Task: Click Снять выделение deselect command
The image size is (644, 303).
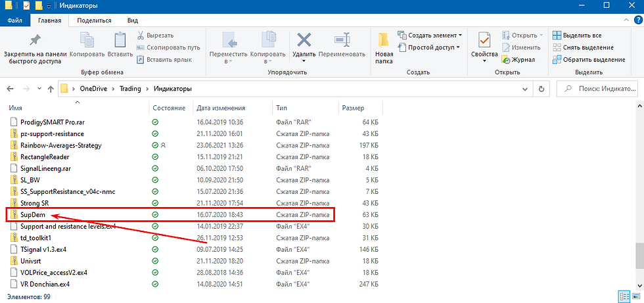Action: pyautogui.click(x=583, y=47)
